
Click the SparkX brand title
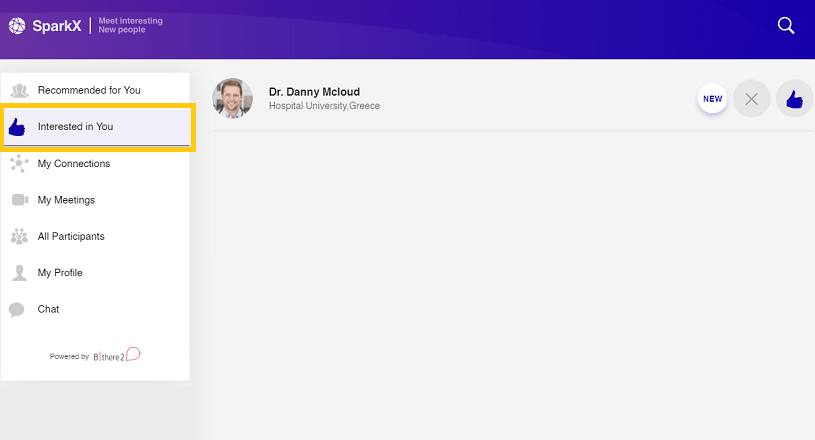[57, 25]
